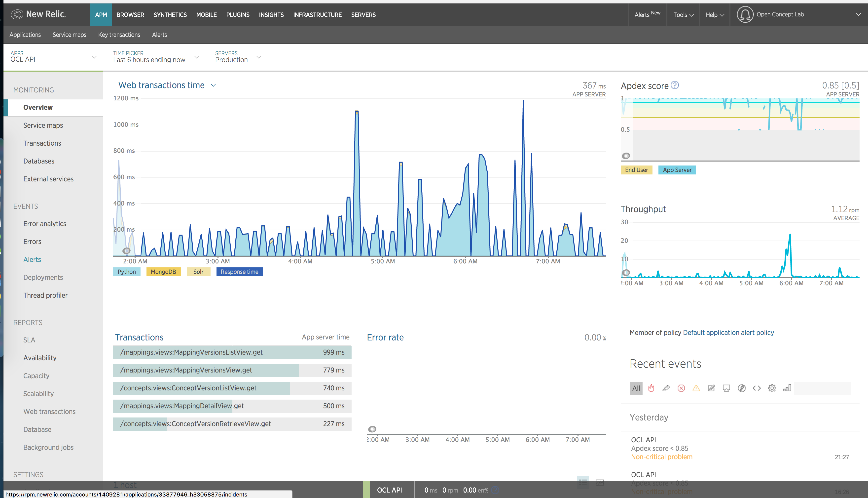Filter recent events by notification-sent icon
This screenshot has height=498, width=868.
tap(666, 388)
